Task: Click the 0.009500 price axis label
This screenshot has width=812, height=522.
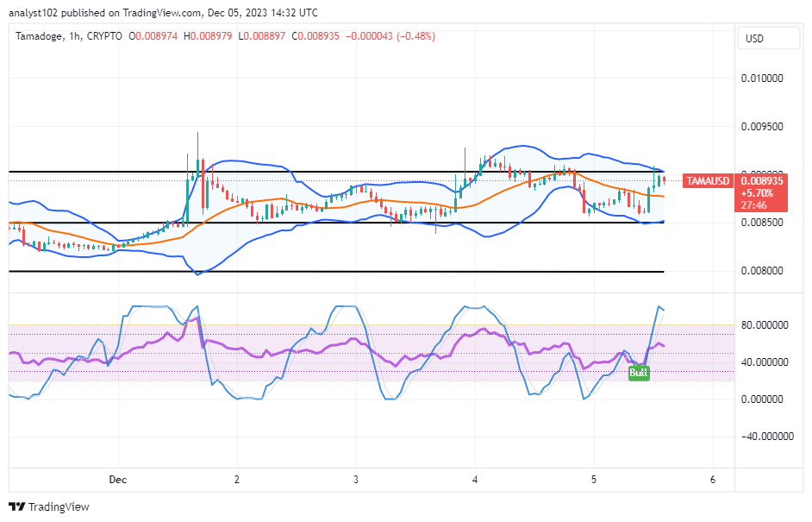Action: [762, 127]
